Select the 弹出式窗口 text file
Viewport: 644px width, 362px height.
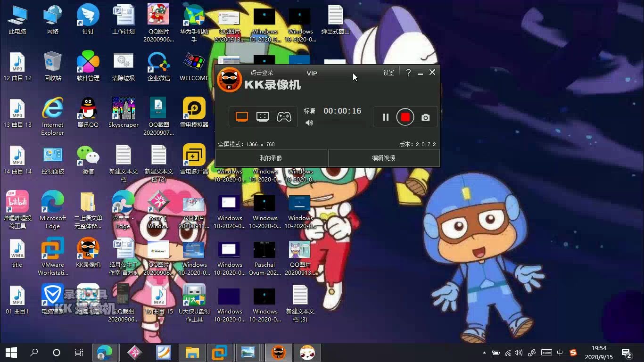[336, 20]
